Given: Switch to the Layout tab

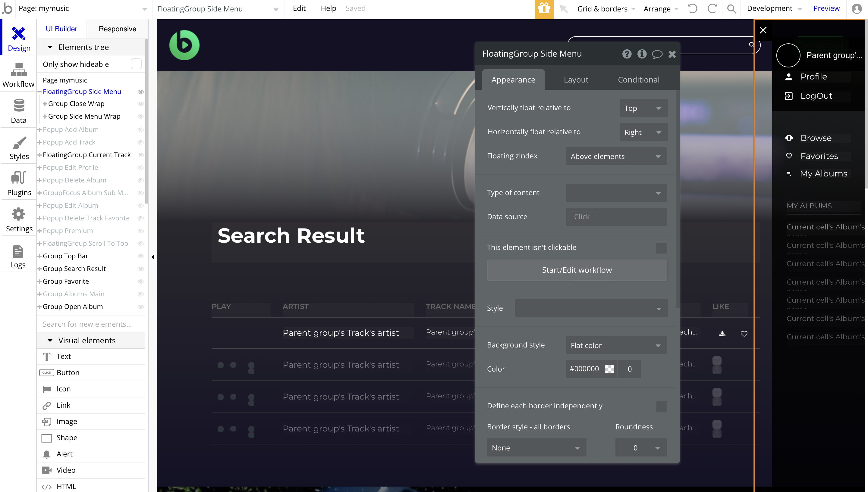Looking at the screenshot, I should (576, 80).
